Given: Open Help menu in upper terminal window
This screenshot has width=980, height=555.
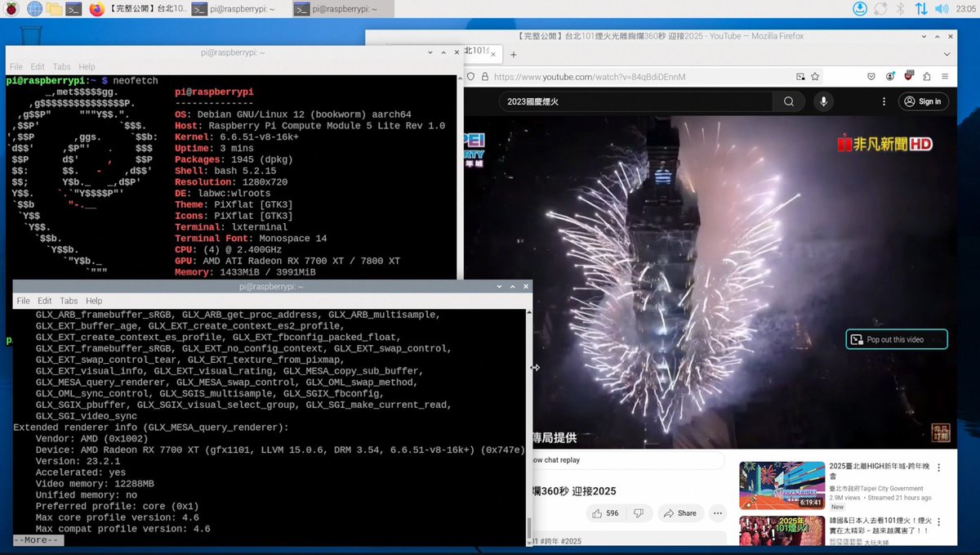Looking at the screenshot, I should (87, 67).
